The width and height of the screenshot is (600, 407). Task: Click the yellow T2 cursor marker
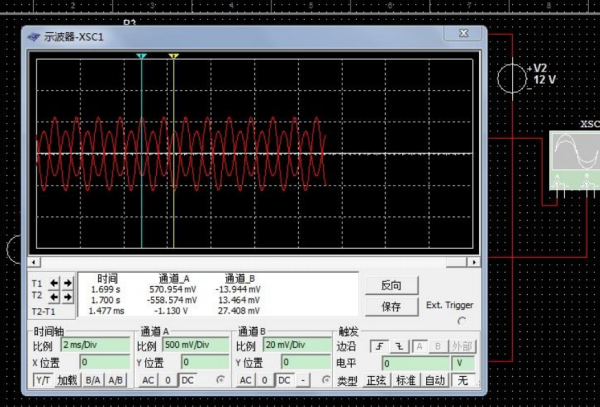tap(173, 56)
